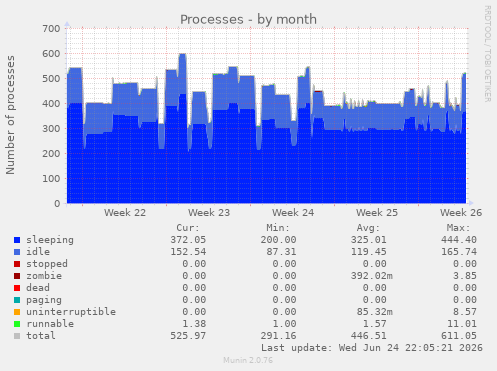The height and width of the screenshot is (371, 497).
Task: Click idle minimum value 87.31
Action: [x=281, y=252]
